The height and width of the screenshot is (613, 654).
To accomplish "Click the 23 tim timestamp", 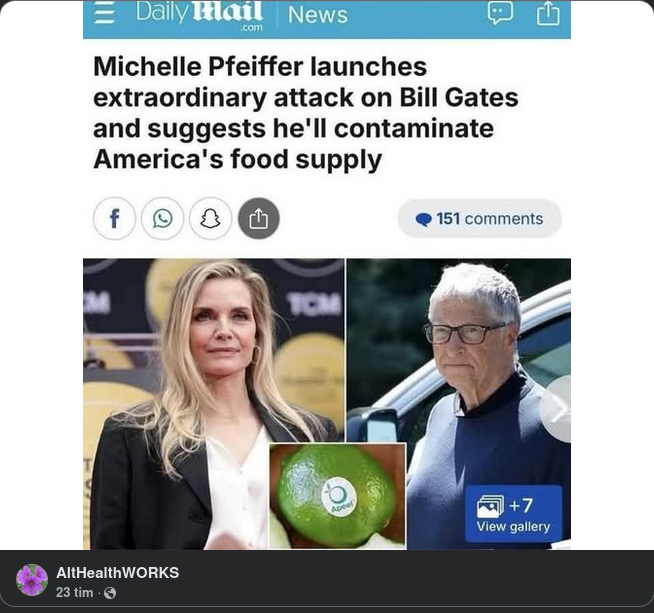I will coord(74,592).
